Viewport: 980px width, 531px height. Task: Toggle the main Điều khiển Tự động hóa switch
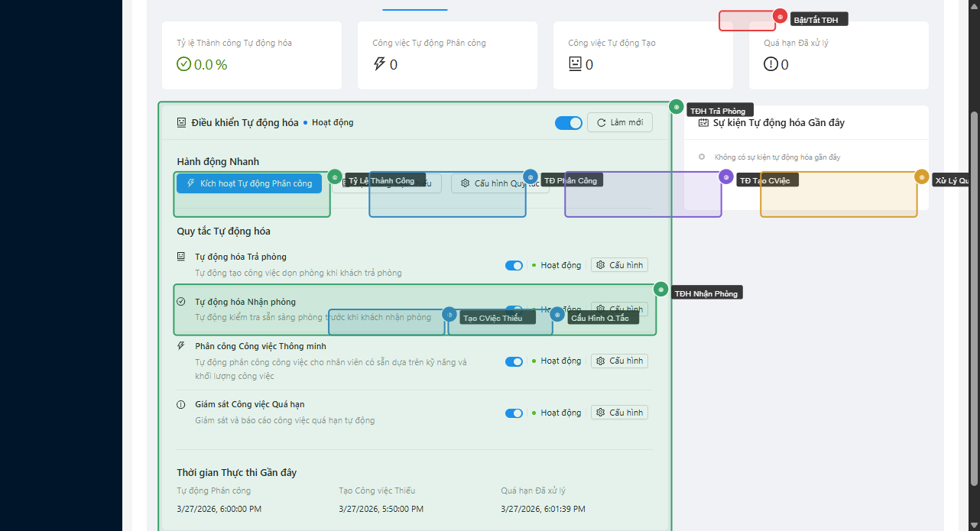(568, 123)
